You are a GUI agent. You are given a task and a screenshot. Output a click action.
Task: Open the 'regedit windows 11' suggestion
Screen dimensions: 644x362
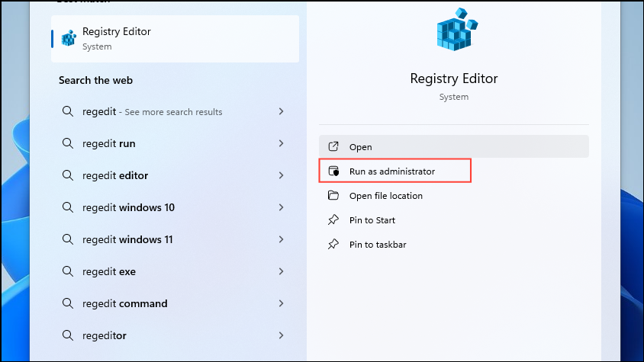[x=175, y=239]
